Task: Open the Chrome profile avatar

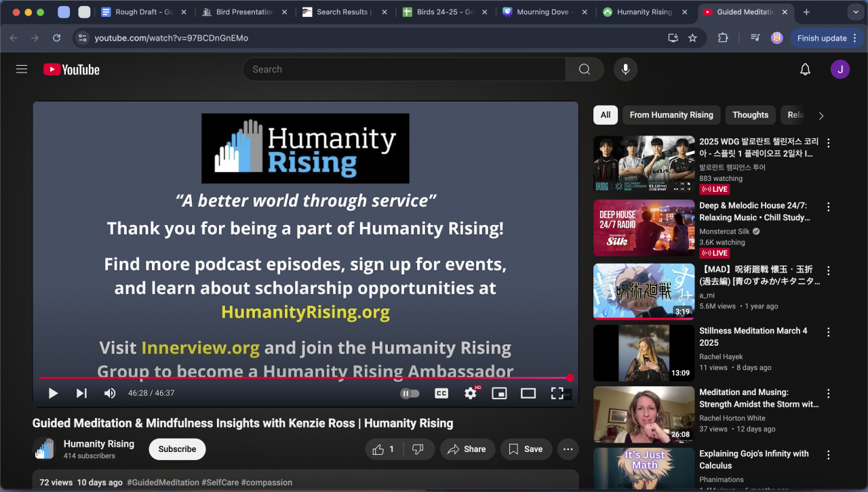Action: point(777,38)
